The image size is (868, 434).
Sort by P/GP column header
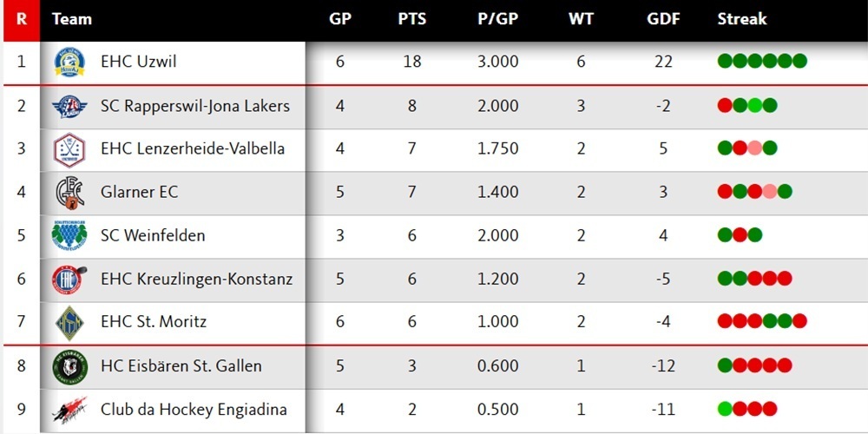[498, 19]
